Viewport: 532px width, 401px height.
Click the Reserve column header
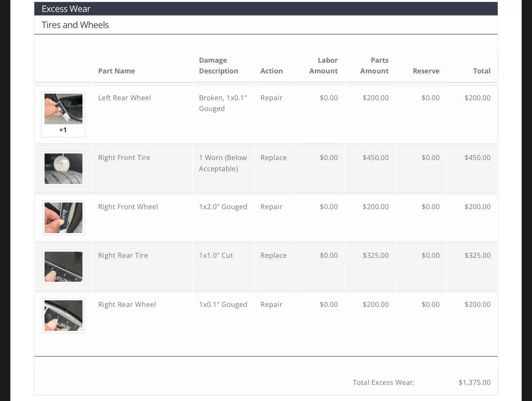coord(426,71)
